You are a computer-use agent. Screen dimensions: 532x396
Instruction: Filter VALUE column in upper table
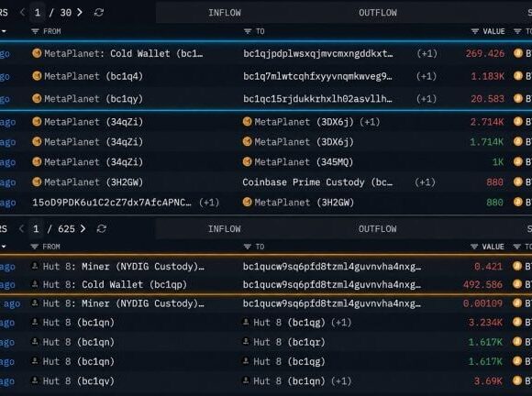(x=475, y=31)
